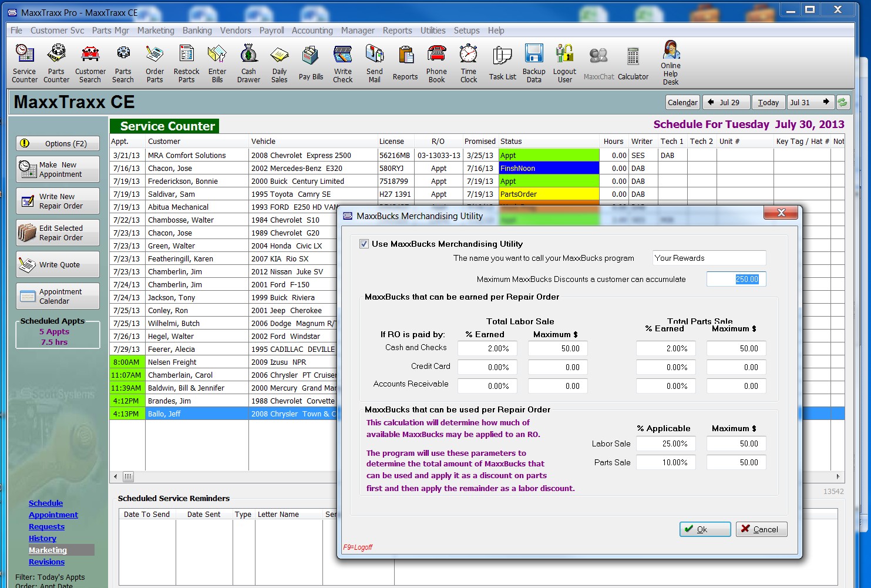
Task: Click Edit Selected Repair Order
Action: tap(58, 233)
